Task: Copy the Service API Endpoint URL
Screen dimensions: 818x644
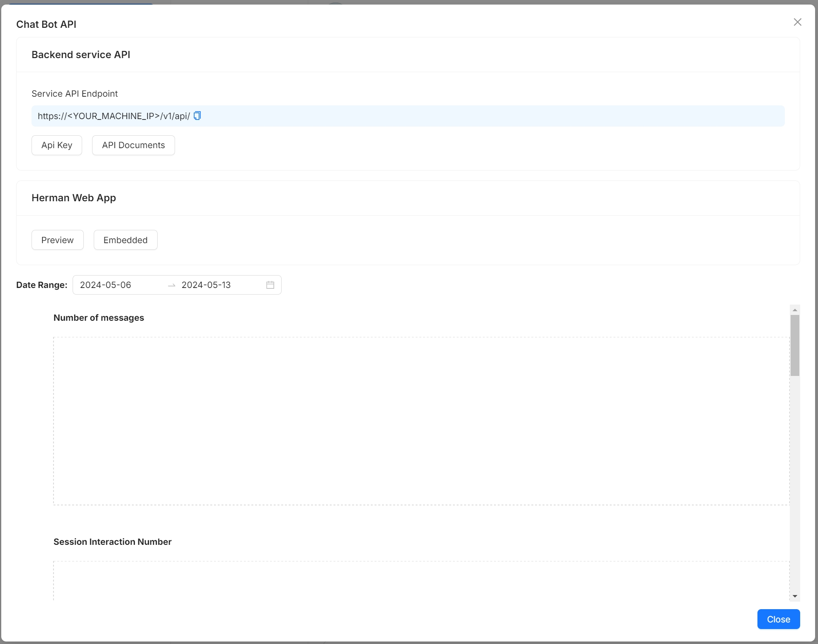Action: (197, 116)
